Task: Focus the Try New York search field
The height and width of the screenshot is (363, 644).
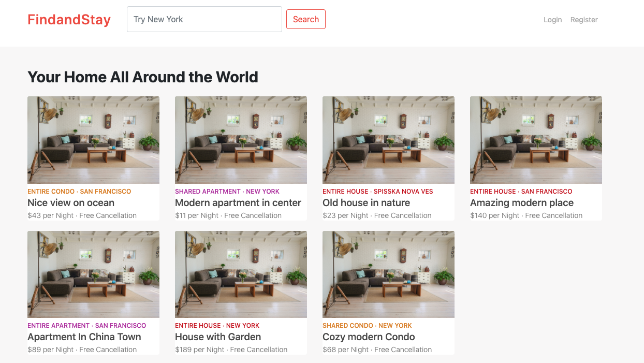Action: click(204, 19)
